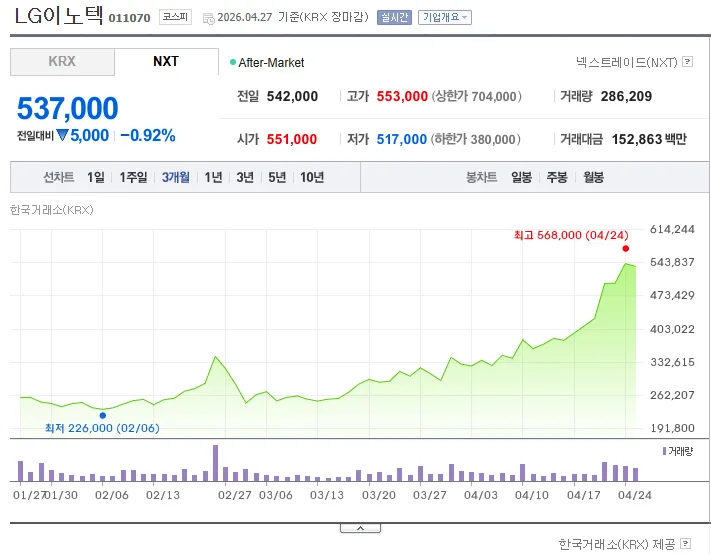Click the 상한가 704,000 text
This screenshot has height=554, width=711.
click(x=476, y=97)
